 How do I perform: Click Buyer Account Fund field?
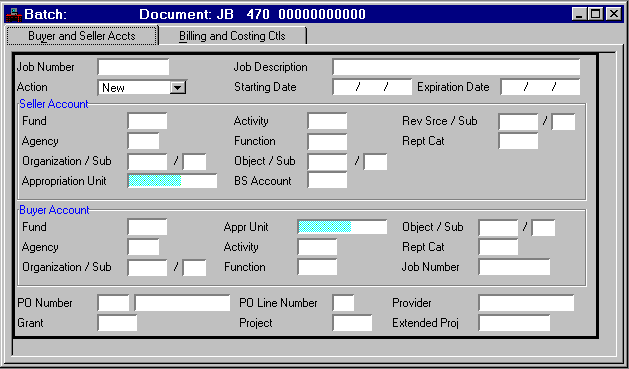point(147,227)
